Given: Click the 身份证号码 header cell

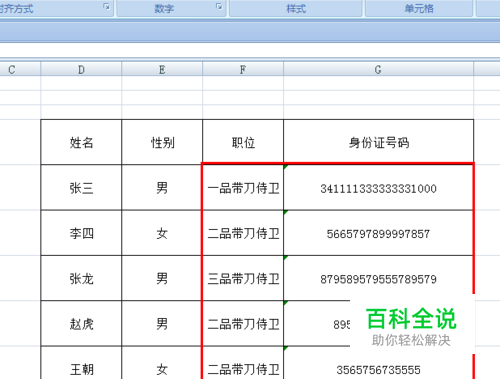Looking at the screenshot, I should 378,142.
